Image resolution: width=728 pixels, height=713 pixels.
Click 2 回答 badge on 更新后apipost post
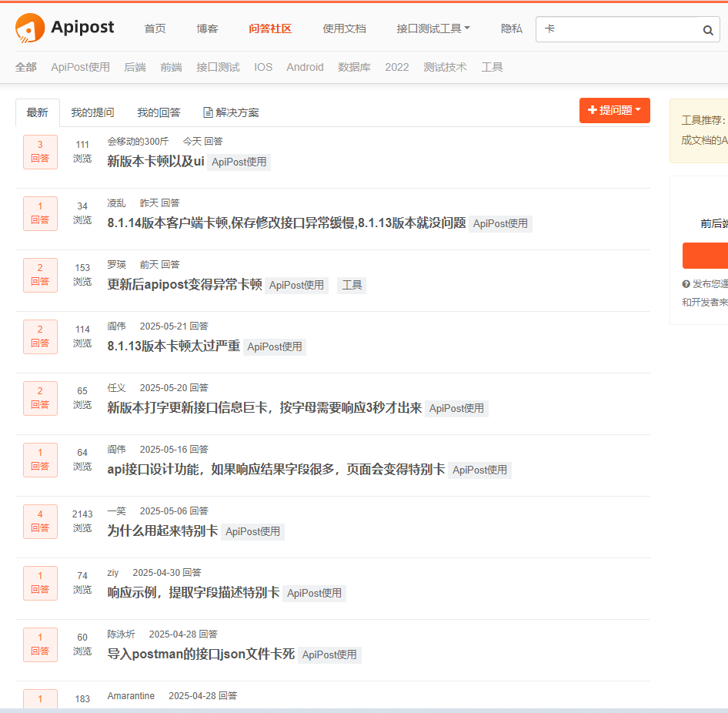[x=40, y=276]
